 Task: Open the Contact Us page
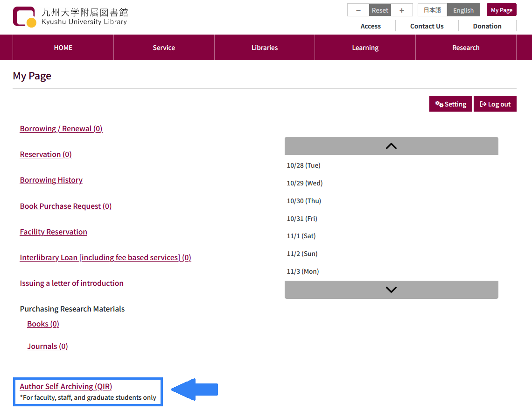coord(427,26)
